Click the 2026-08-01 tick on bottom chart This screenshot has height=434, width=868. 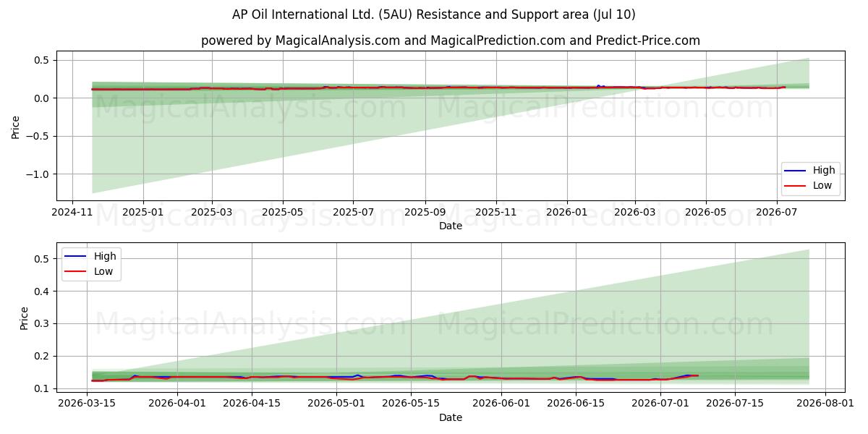(x=825, y=404)
